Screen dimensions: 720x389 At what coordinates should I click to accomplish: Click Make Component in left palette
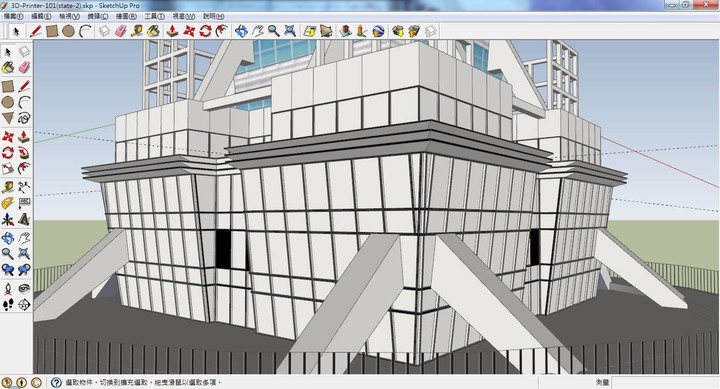(x=24, y=51)
